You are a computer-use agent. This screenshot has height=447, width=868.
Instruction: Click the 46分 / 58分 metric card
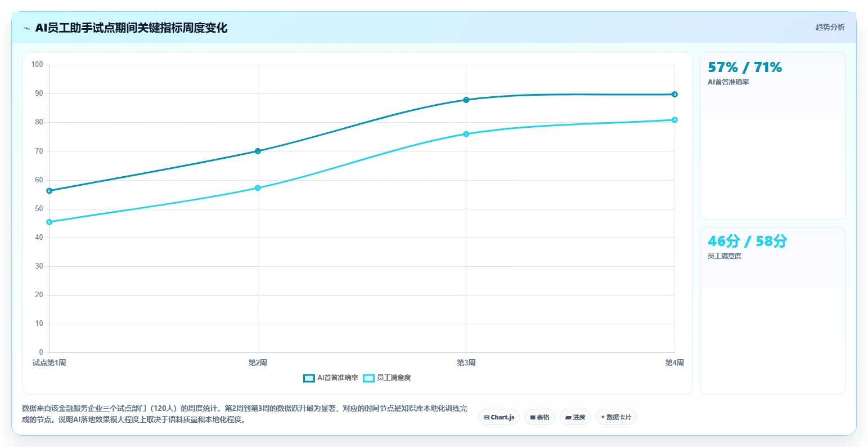772,310
